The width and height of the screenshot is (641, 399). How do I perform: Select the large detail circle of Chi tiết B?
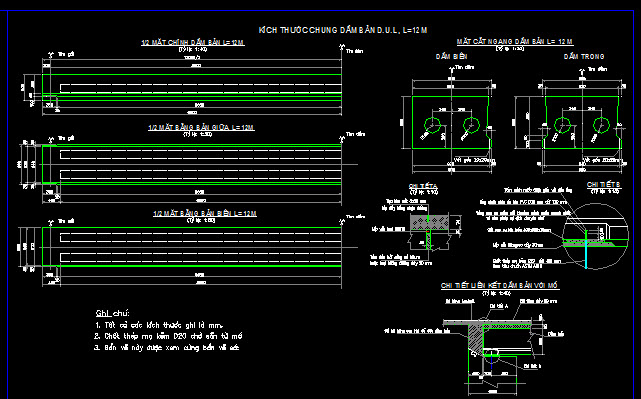(596, 237)
